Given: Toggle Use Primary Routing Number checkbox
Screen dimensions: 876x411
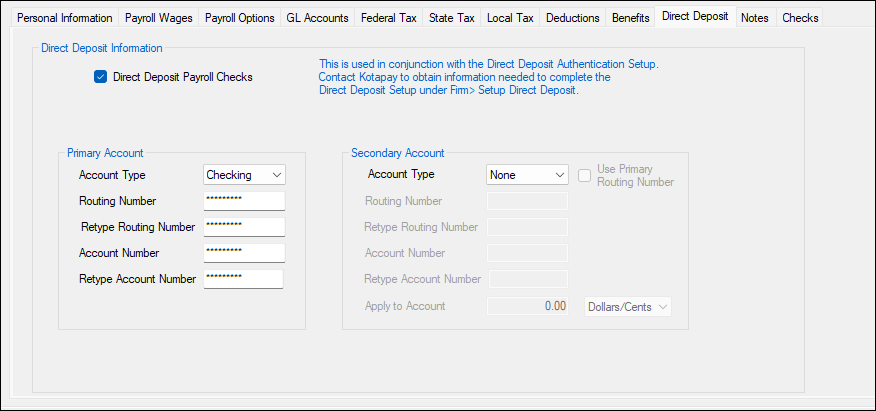Looking at the screenshot, I should pos(586,176).
